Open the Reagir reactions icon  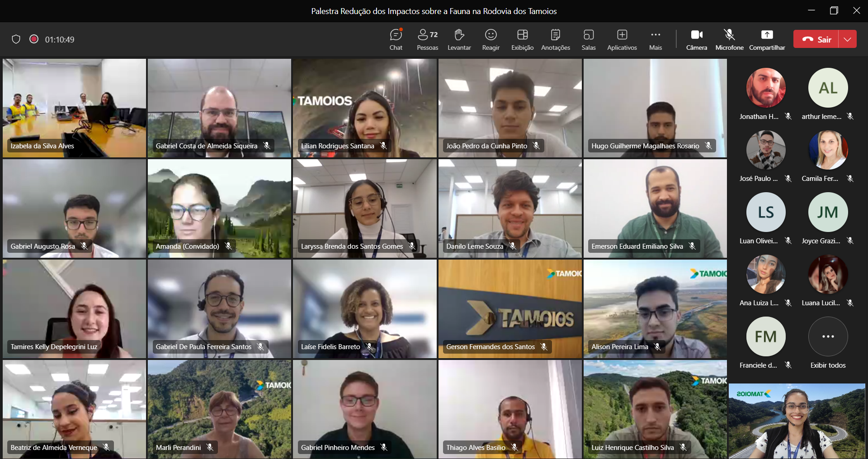tap(491, 39)
